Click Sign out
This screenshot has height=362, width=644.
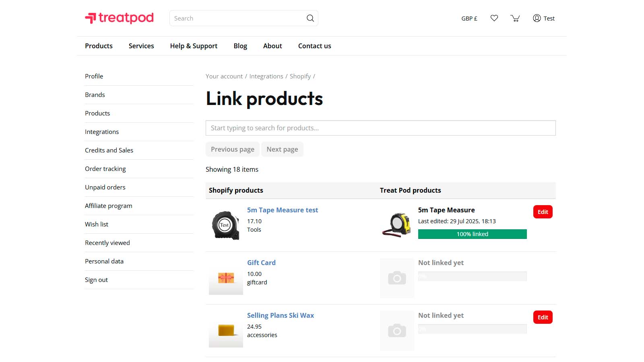point(96,280)
